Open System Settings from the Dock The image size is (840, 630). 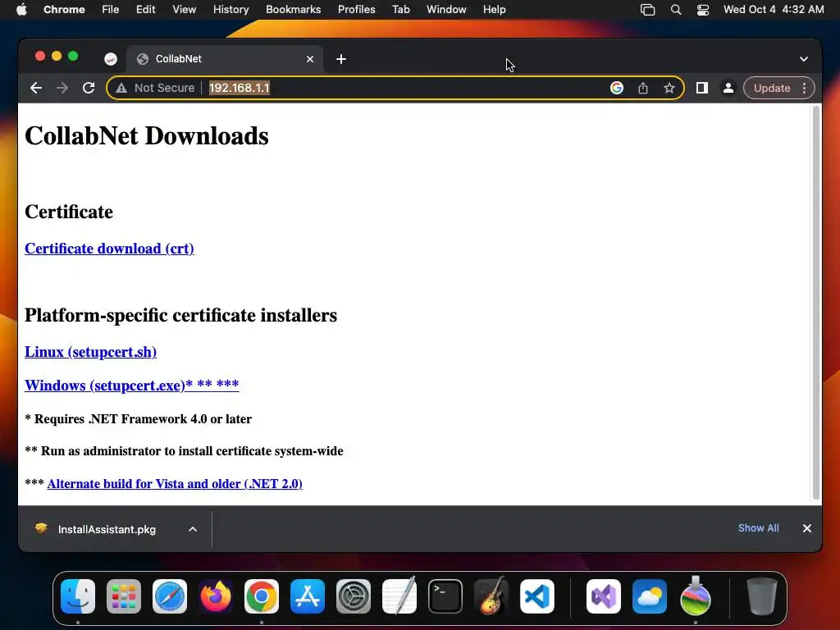pos(354,596)
